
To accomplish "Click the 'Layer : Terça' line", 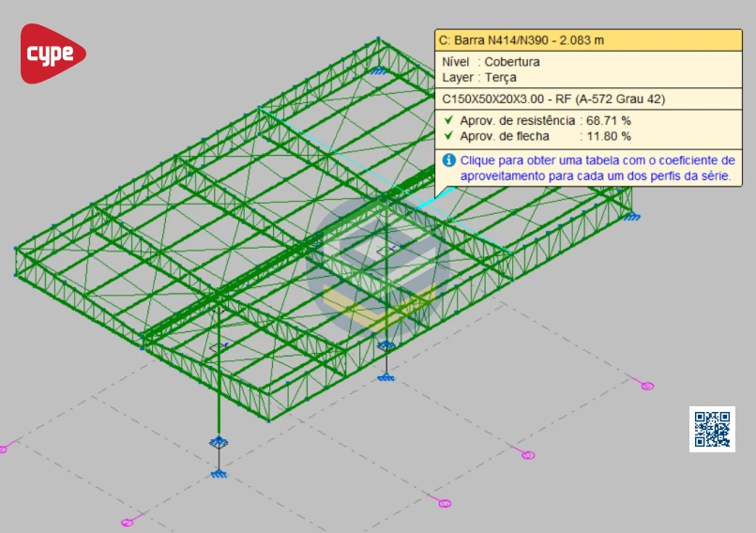I will point(479,77).
